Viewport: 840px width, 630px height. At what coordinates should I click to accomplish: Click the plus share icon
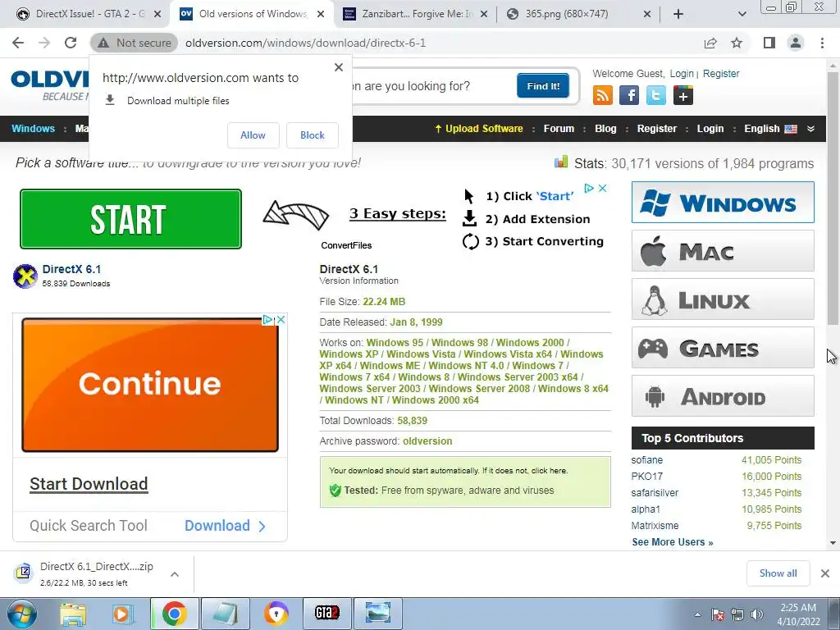coord(683,95)
